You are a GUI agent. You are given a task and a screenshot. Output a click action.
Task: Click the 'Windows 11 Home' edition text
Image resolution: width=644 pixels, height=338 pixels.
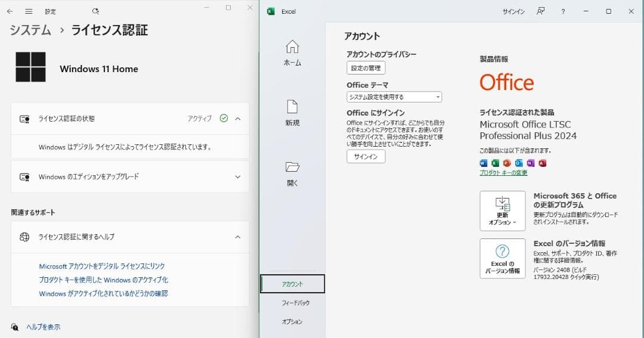coord(99,69)
